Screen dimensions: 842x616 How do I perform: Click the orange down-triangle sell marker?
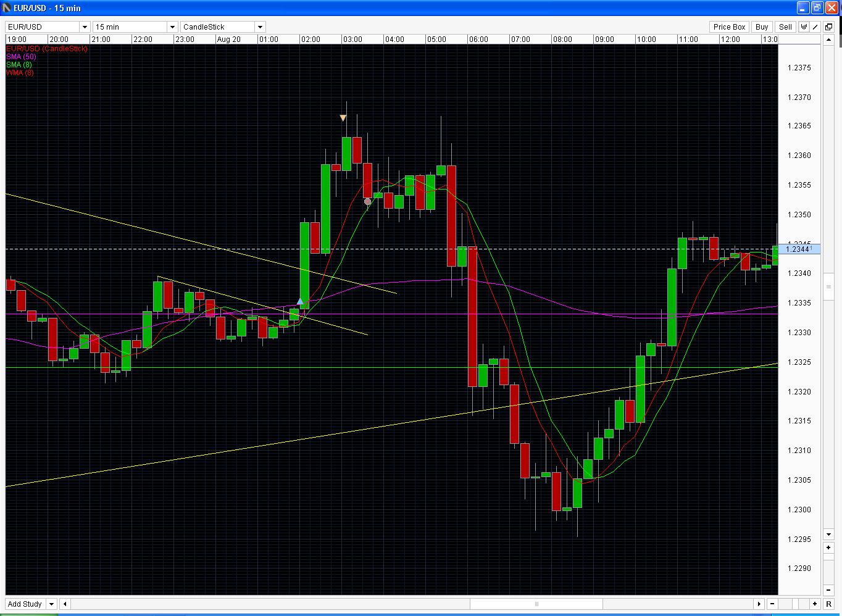click(x=343, y=117)
